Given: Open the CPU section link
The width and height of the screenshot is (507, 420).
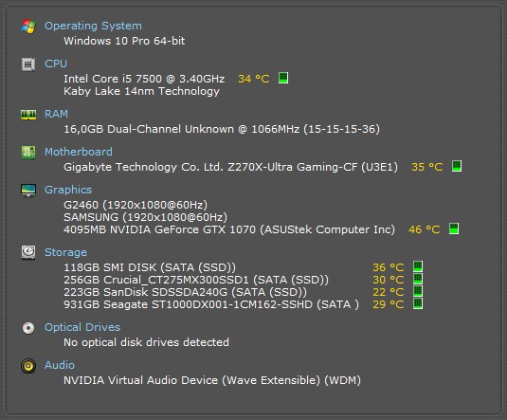Looking at the screenshot, I should (56, 64).
